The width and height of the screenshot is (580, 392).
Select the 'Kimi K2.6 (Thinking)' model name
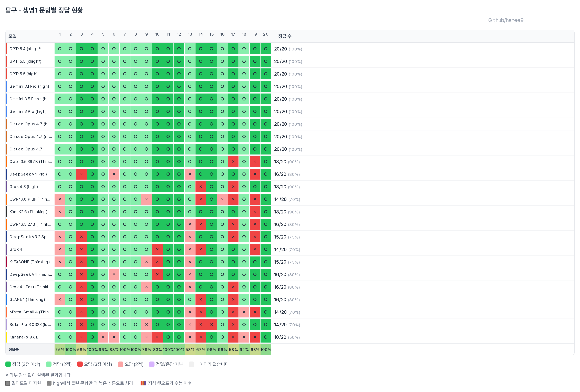(28, 212)
